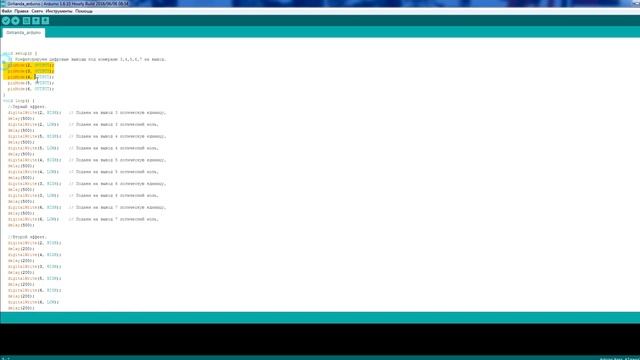Open the Помощь menu
Screen dimensions: 640x360
(x=84, y=11)
